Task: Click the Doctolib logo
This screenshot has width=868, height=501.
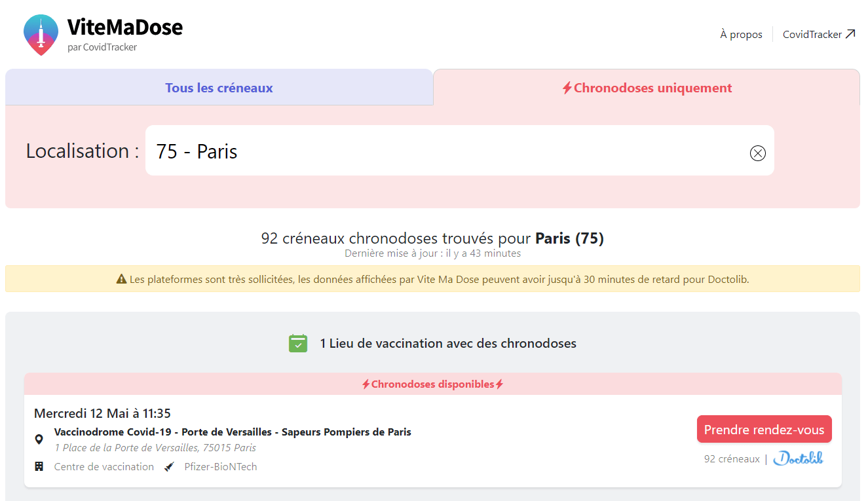Action: [x=798, y=458]
